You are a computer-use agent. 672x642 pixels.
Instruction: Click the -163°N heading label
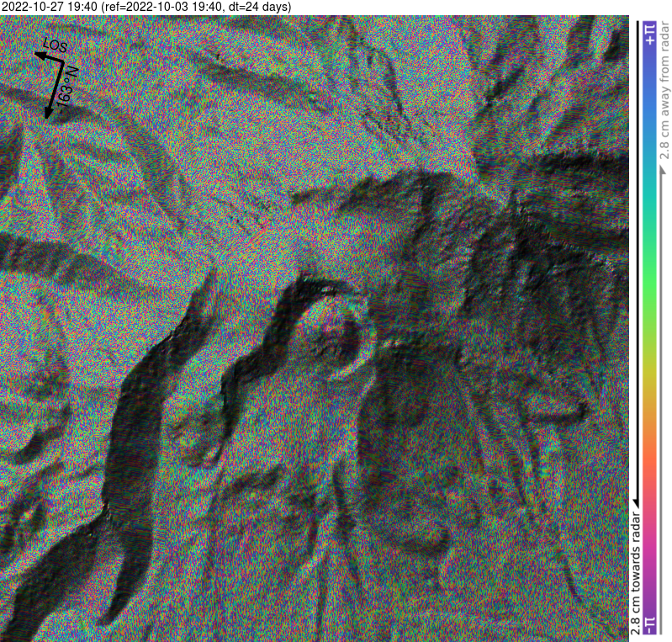pyautogui.click(x=68, y=90)
